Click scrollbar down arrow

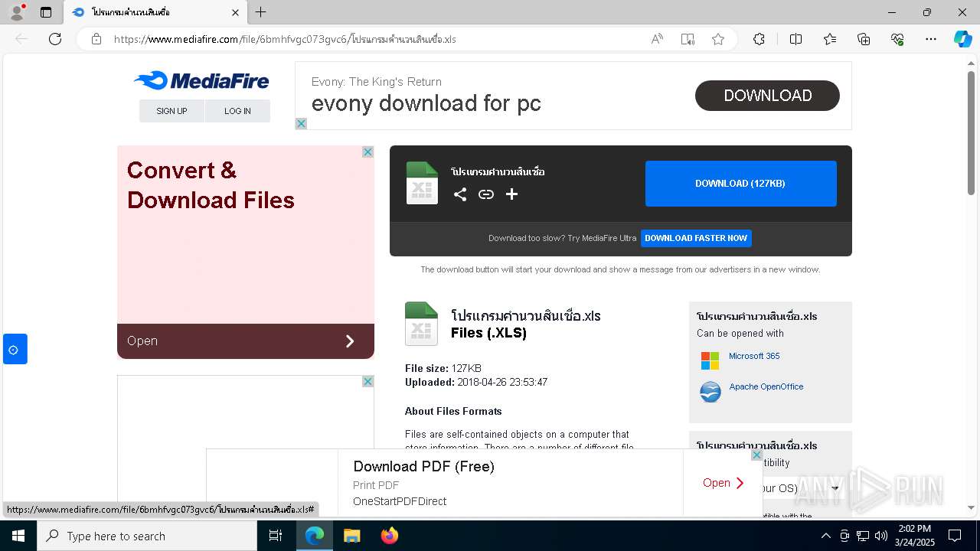[971, 507]
